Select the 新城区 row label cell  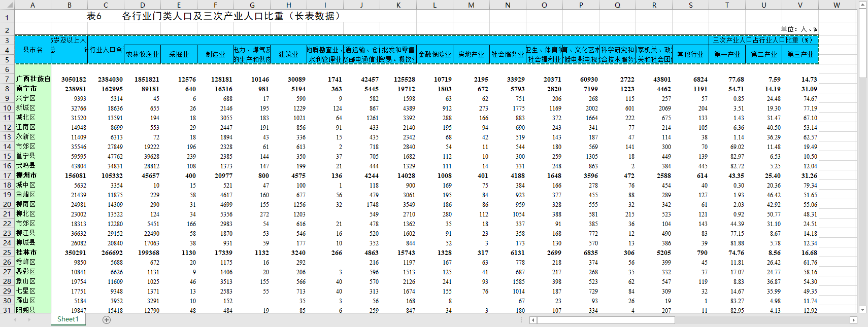pyautogui.click(x=33, y=108)
